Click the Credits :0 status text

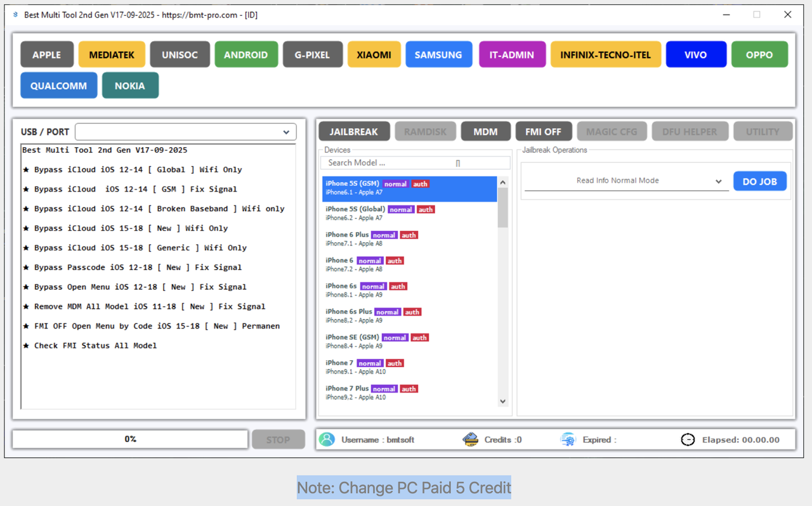(x=503, y=440)
